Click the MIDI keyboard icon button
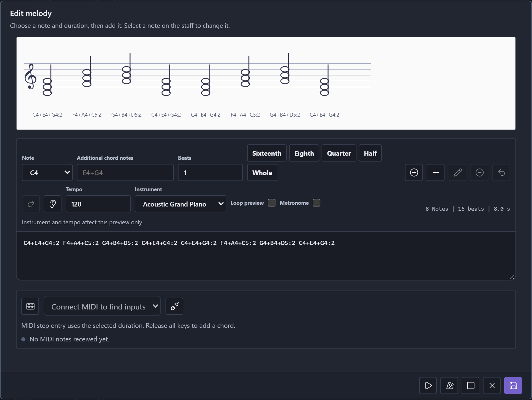 tap(30, 306)
